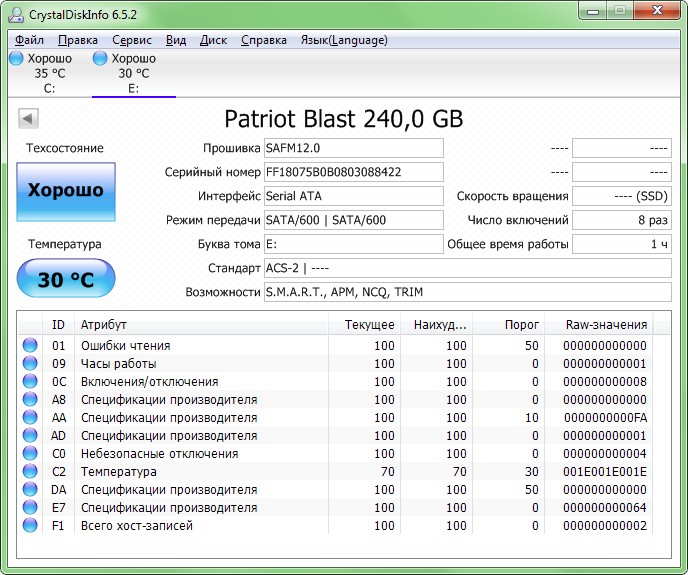Click the Скорость вращения (SSD) field
The image size is (688, 575).
click(622, 196)
